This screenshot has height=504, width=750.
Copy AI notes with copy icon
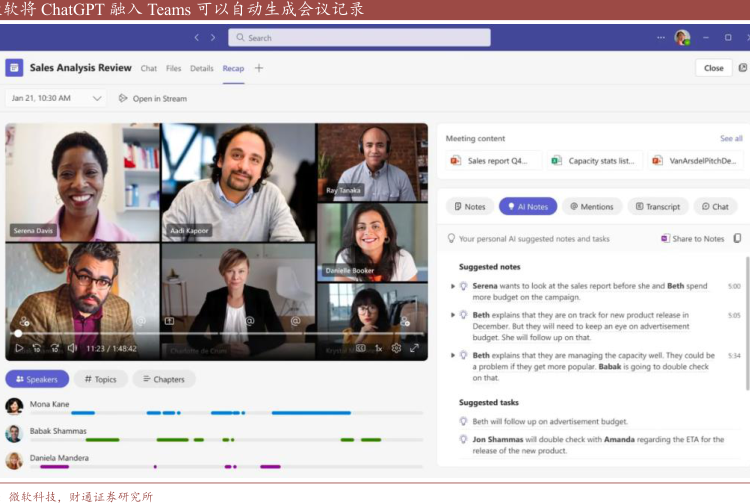(737, 238)
